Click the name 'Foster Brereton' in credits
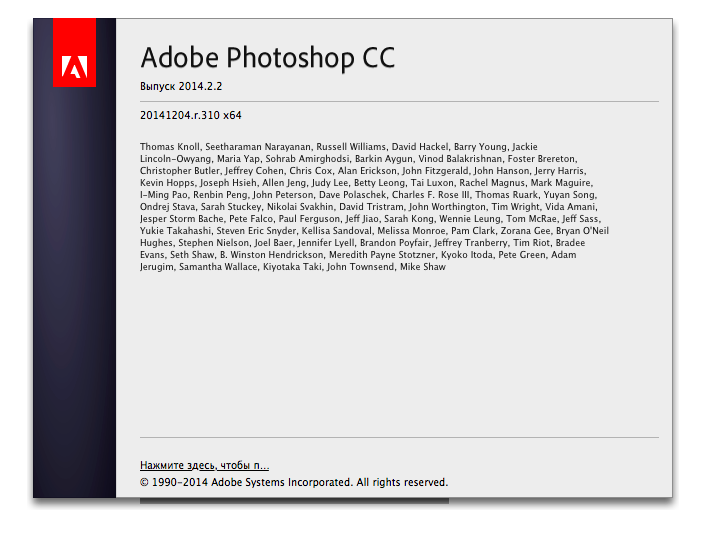706x548 pixels. [542, 159]
